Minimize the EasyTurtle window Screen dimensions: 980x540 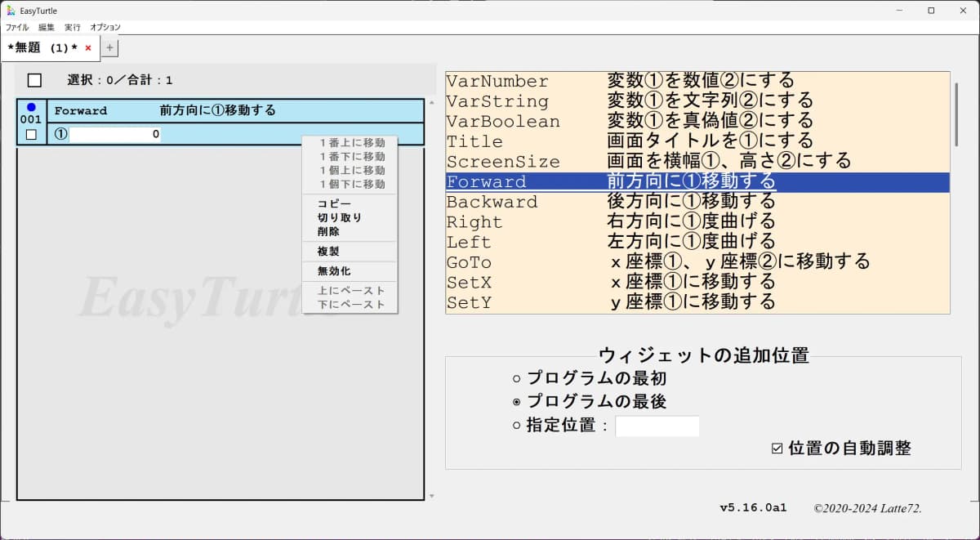point(898,11)
